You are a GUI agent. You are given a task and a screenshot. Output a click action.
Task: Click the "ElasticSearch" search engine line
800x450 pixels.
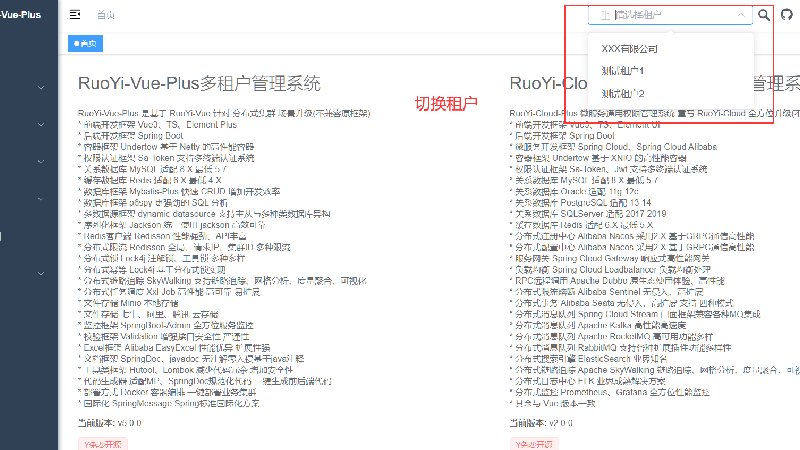click(x=588, y=359)
